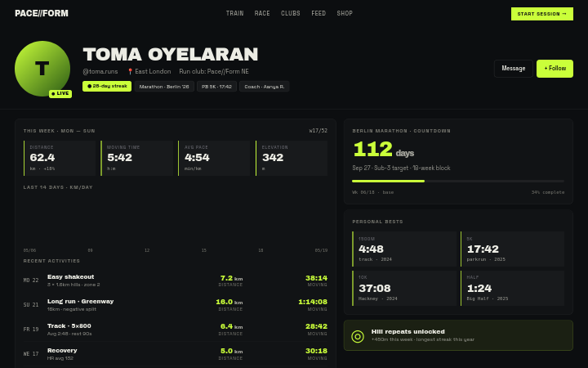The width and height of the screenshot is (588, 368).
Task: Click the Distance 62.4 stat card
Action: click(x=60, y=158)
